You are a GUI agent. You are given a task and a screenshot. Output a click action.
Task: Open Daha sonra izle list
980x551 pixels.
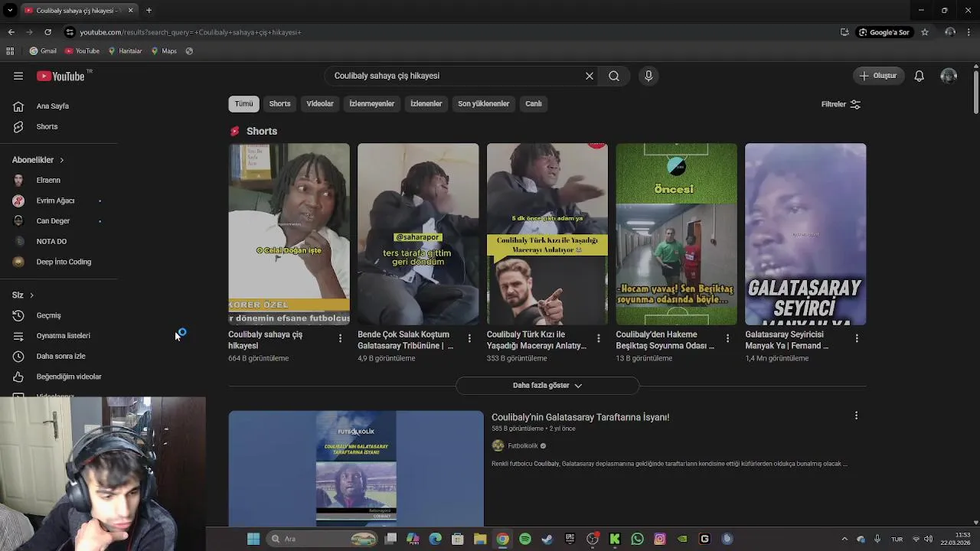(60, 357)
